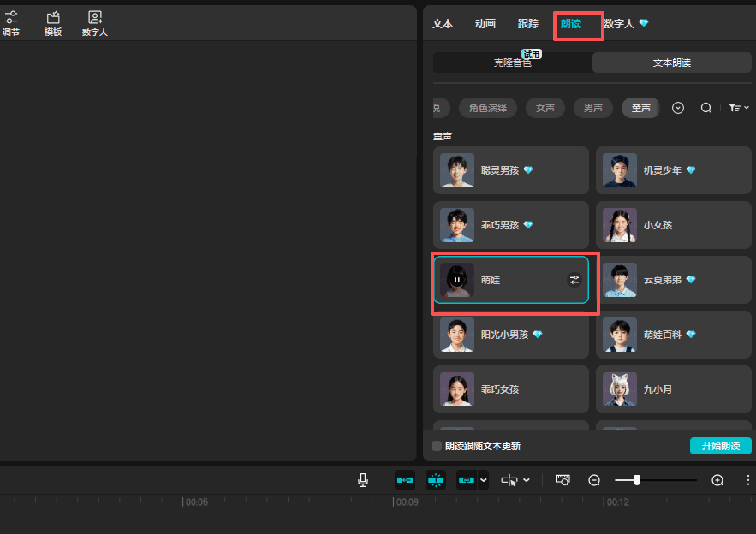The height and width of the screenshot is (534, 756).
Task: Toggle auto snapping in timeline toolbar
Action: [436, 480]
